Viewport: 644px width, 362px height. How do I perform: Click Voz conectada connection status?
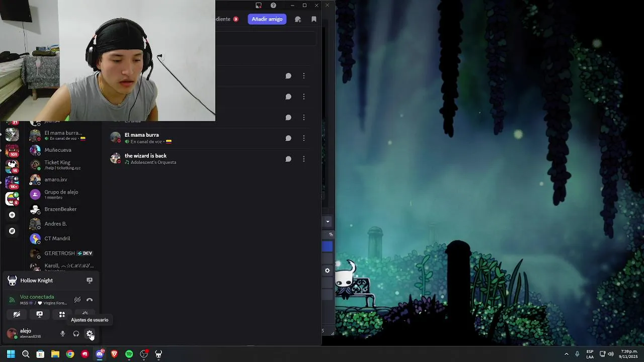(37, 297)
